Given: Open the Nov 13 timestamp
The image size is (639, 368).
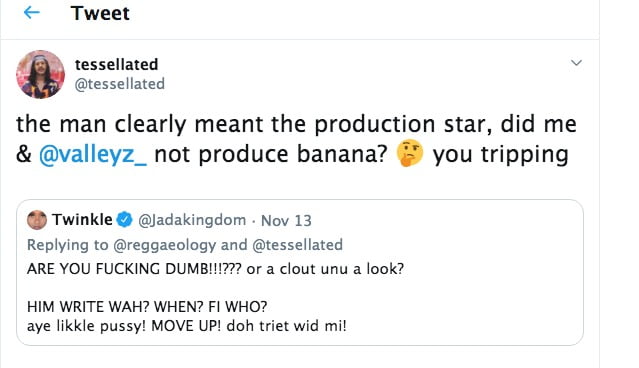Looking at the screenshot, I should pyautogui.click(x=286, y=220).
